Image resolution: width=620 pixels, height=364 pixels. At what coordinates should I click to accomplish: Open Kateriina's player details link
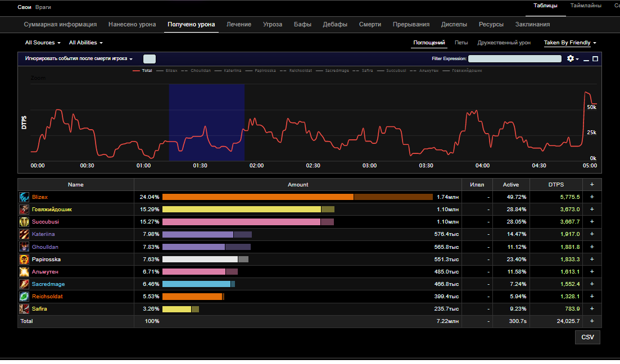tap(43, 234)
